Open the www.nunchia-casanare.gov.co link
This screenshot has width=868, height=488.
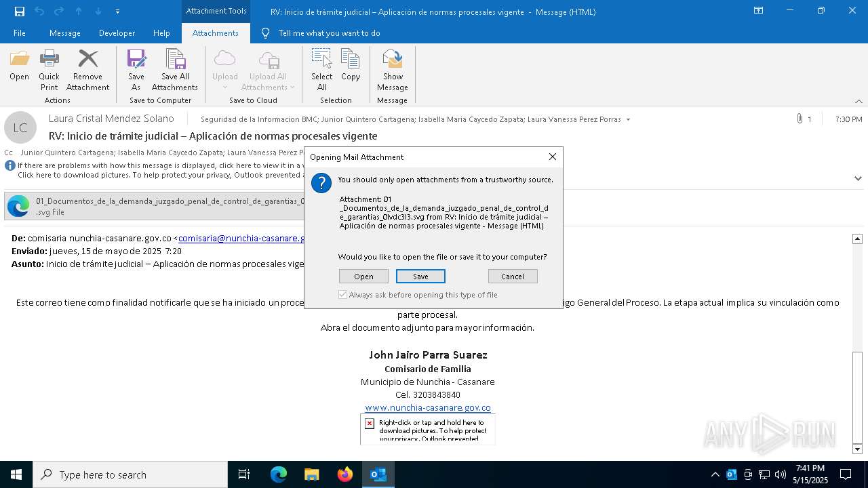428,407
